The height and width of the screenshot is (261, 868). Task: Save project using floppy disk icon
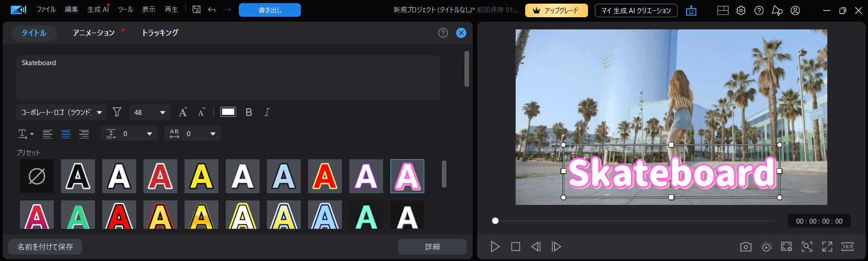pos(196,9)
